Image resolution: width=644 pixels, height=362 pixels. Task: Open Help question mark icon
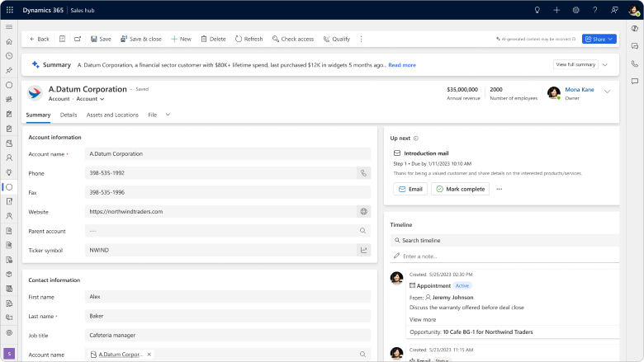click(x=594, y=10)
